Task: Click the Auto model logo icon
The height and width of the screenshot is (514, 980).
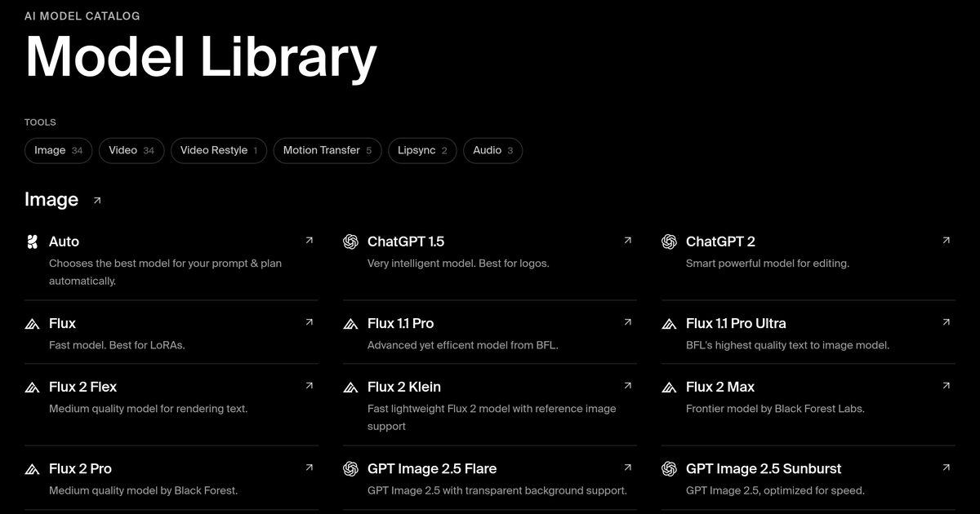Action: [x=32, y=241]
